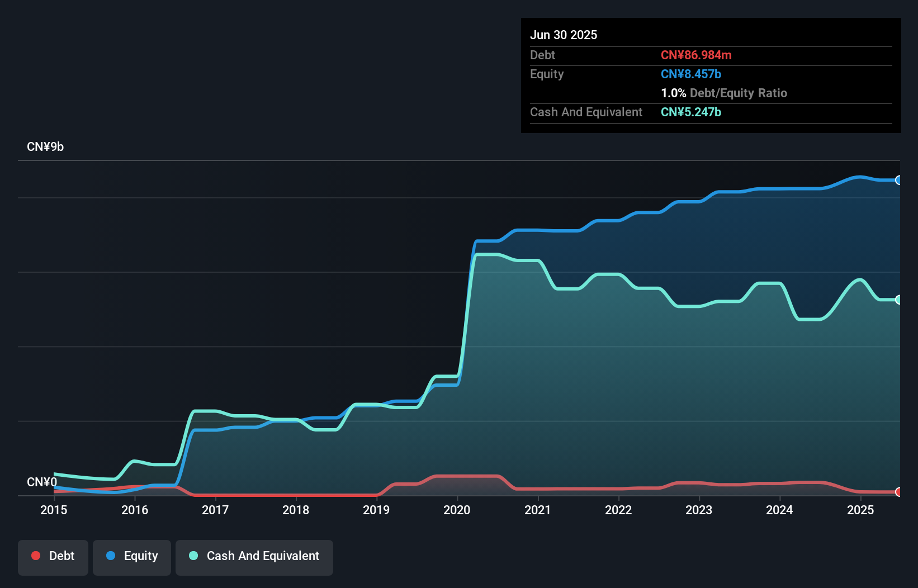Toggle the Debt series visibility
Viewport: 918px width, 588px height.
tap(53, 557)
